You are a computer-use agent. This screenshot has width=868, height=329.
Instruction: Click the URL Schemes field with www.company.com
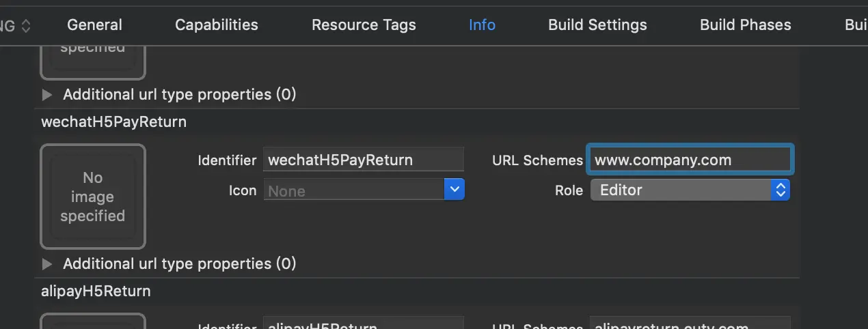(x=690, y=160)
